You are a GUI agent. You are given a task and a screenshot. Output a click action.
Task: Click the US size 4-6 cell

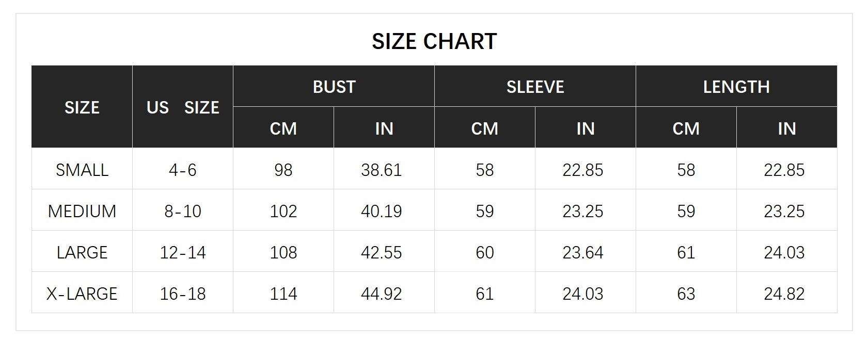tap(183, 170)
